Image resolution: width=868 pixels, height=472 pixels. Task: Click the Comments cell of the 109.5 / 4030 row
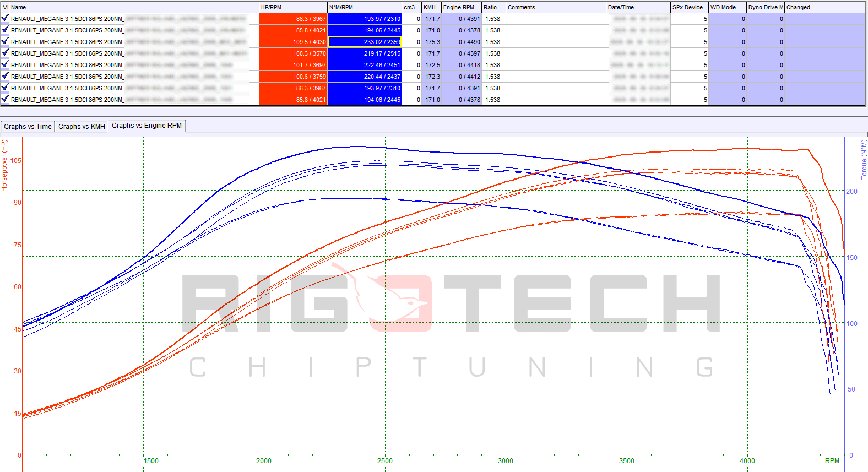tap(556, 42)
